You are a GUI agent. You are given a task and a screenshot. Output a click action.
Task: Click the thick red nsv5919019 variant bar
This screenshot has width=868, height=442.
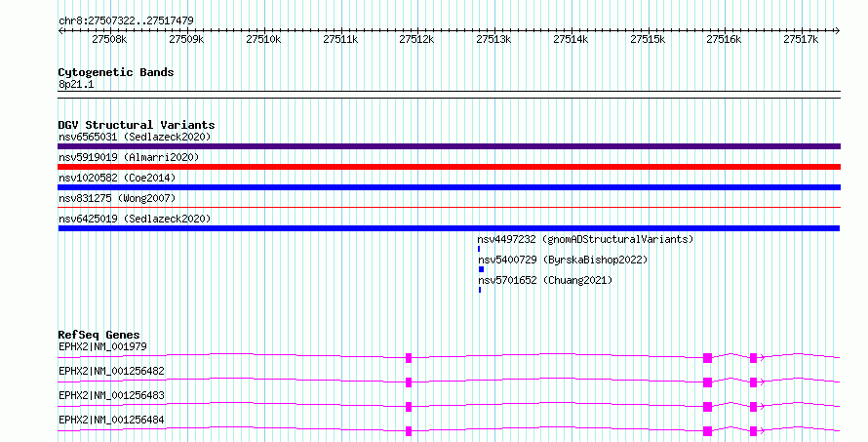[449, 167]
